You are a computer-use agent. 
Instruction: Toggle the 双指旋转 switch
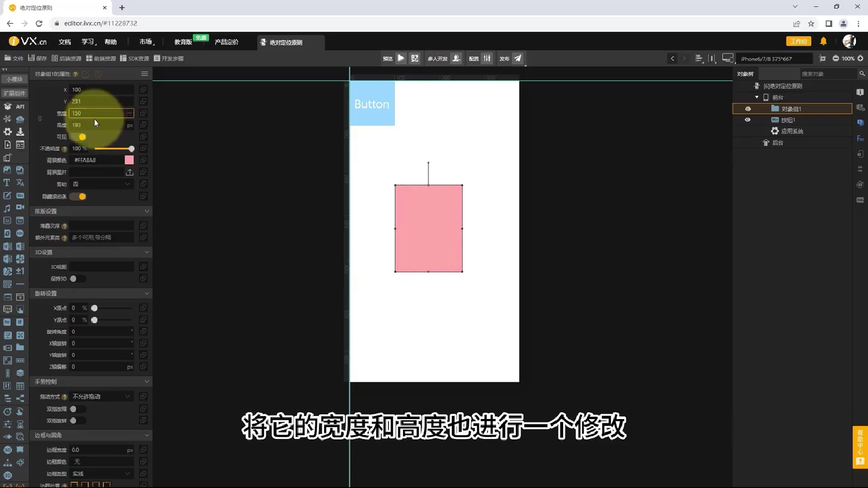(77, 421)
